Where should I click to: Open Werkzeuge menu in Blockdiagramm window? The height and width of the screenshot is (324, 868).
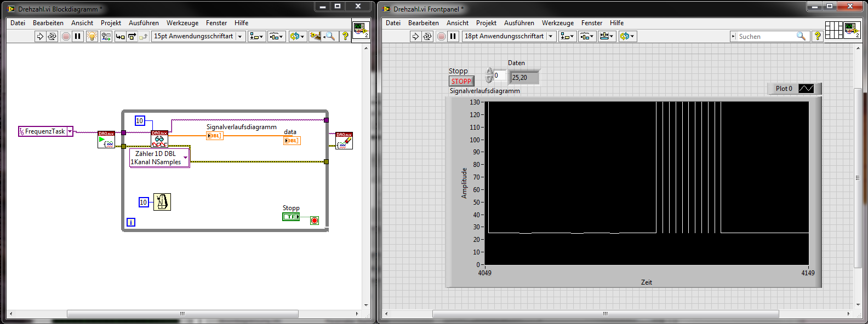tap(182, 23)
